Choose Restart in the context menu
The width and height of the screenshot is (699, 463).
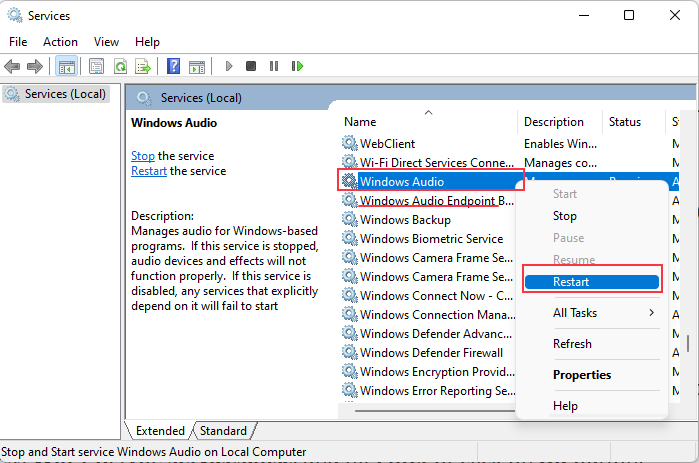click(x=571, y=282)
